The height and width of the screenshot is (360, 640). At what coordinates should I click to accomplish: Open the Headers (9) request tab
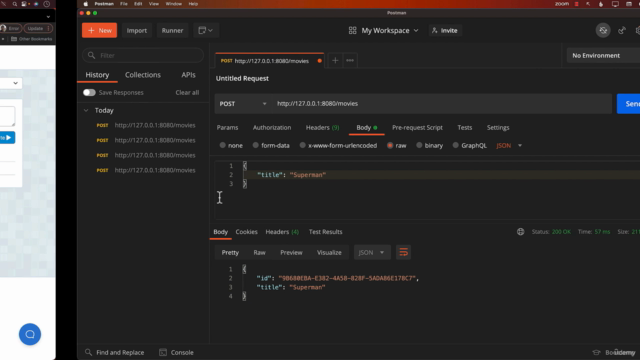(x=322, y=127)
